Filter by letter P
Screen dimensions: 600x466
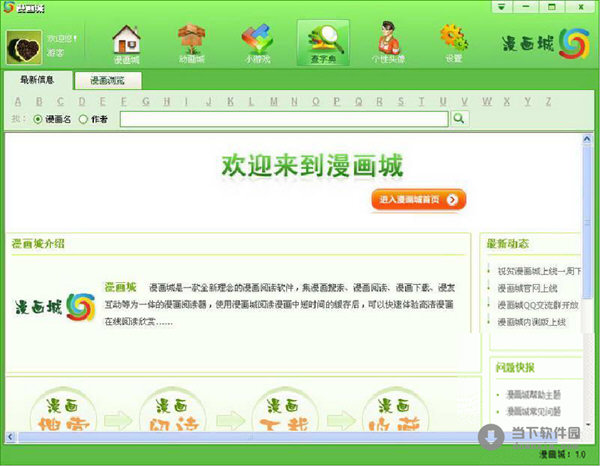coord(337,101)
